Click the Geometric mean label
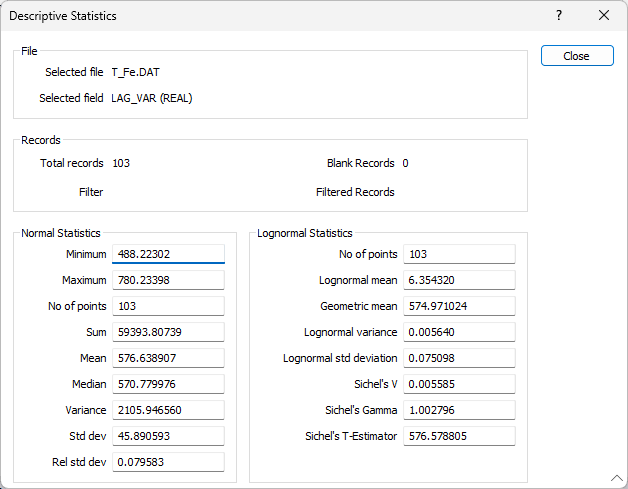Screen dimensions: 628x489 pos(358,306)
